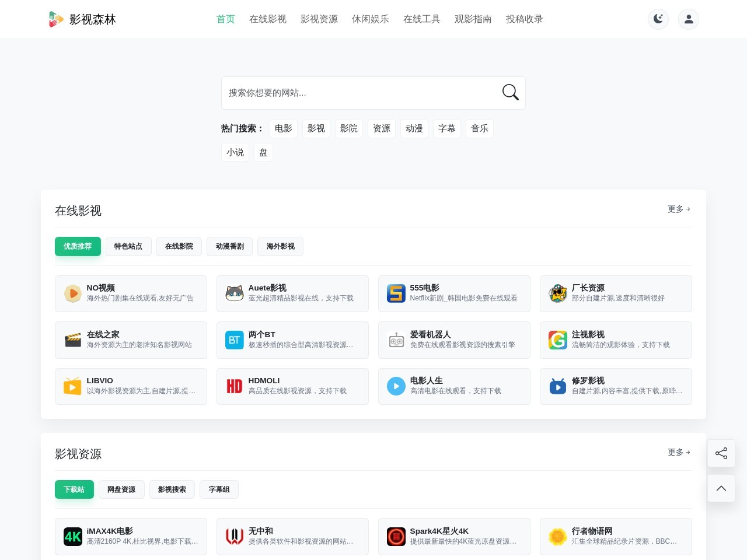The image size is (747, 560).
Task: Switch to the 字幕组 tab
Action: [x=219, y=489]
